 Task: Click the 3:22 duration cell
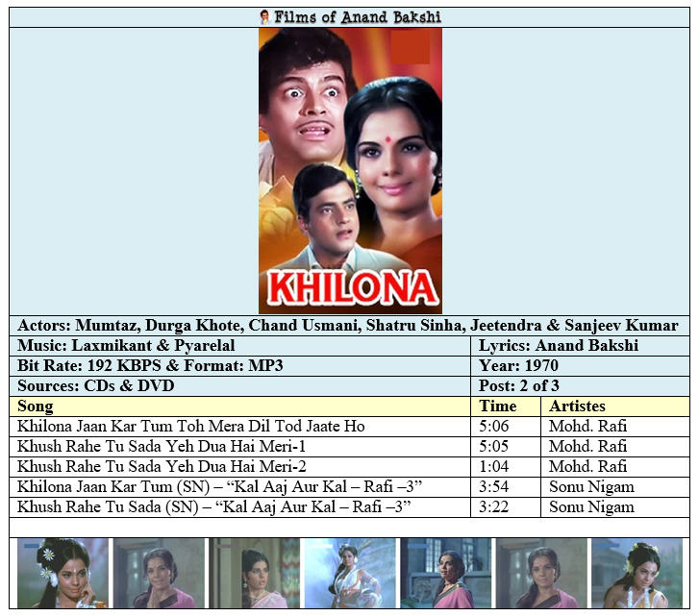click(506, 506)
